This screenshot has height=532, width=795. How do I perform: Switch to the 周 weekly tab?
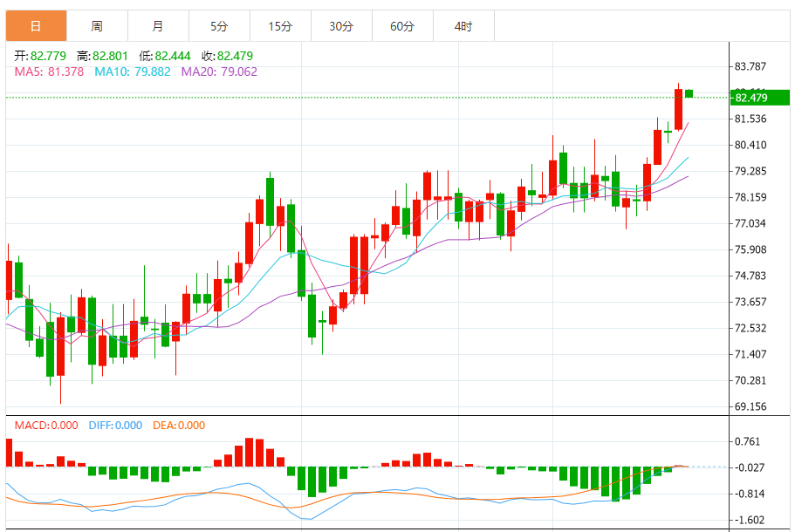pos(97,26)
